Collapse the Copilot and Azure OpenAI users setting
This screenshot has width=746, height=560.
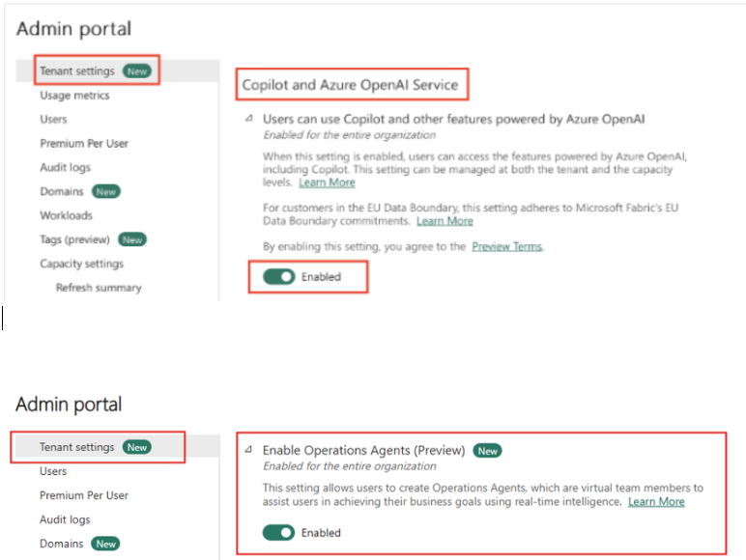248,119
